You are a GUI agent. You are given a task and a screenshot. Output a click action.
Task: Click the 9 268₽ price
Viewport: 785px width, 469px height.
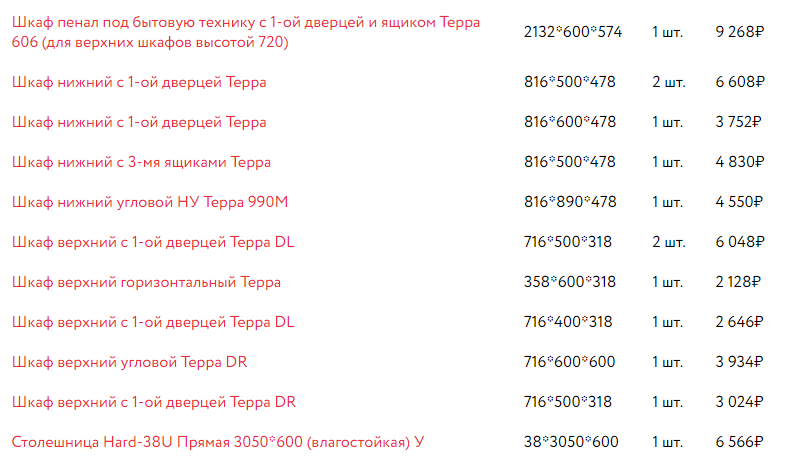point(740,32)
